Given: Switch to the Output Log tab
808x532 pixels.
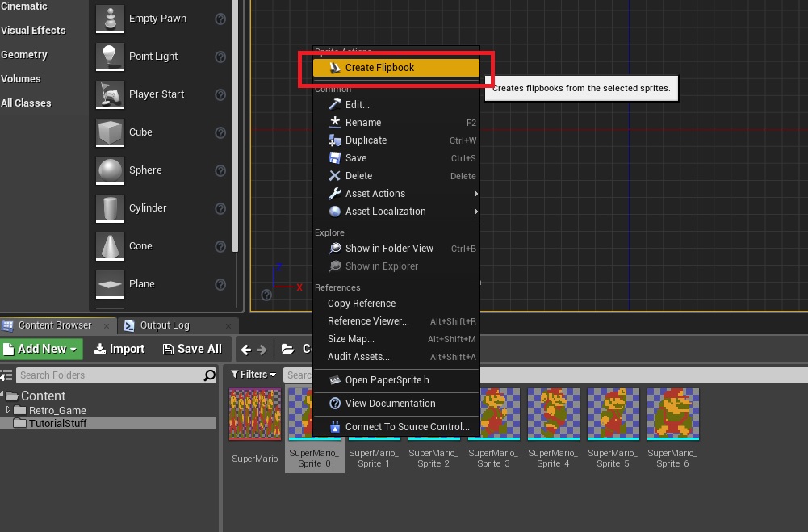Looking at the screenshot, I should click(163, 325).
